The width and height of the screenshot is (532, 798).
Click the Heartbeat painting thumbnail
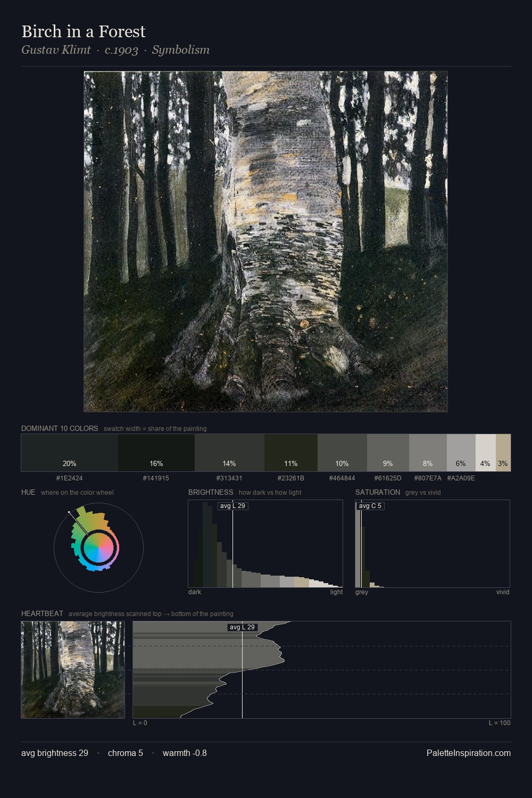[x=73, y=670]
